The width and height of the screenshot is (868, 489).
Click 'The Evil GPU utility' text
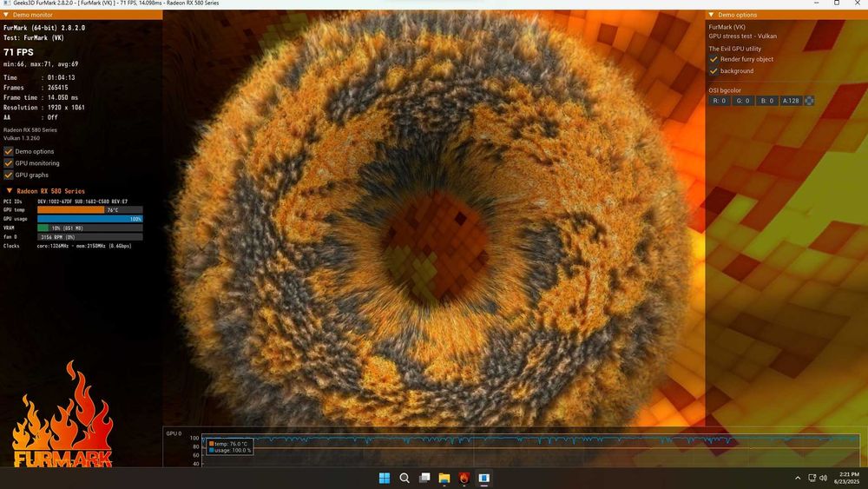pos(734,49)
